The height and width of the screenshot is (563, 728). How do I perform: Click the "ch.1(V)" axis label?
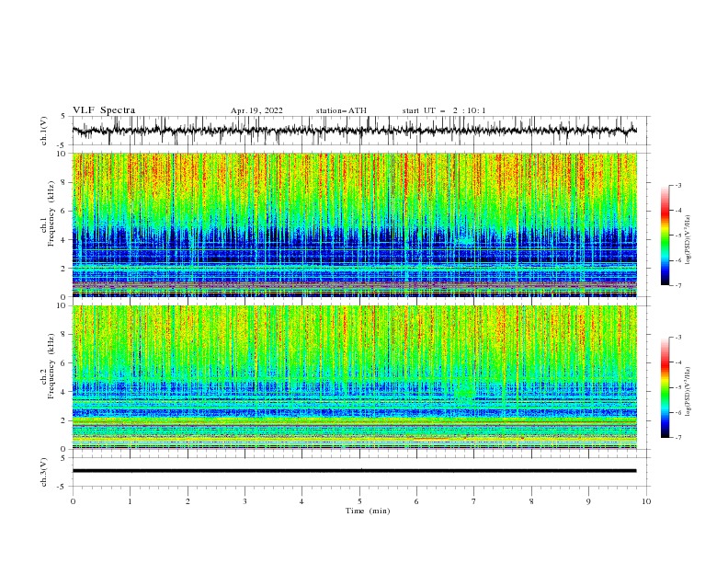(44, 131)
